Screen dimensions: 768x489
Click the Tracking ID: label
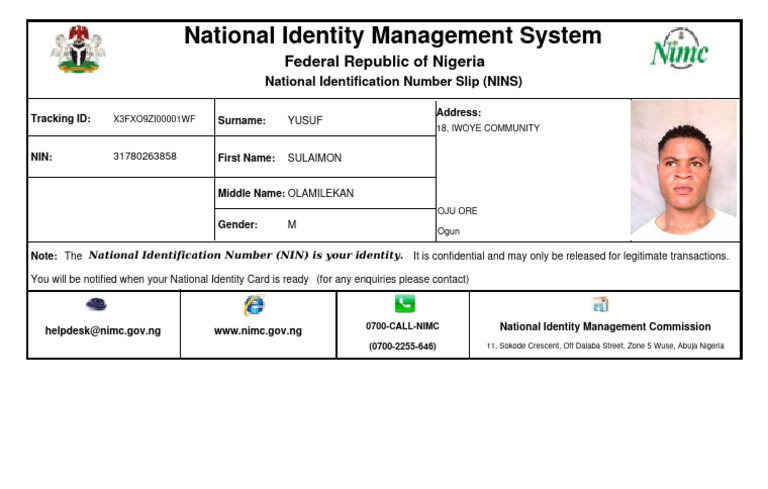tap(61, 119)
